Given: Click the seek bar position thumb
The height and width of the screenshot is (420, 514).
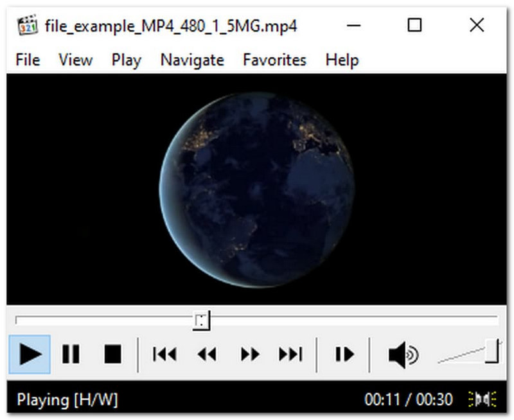Looking at the screenshot, I should pyautogui.click(x=202, y=320).
